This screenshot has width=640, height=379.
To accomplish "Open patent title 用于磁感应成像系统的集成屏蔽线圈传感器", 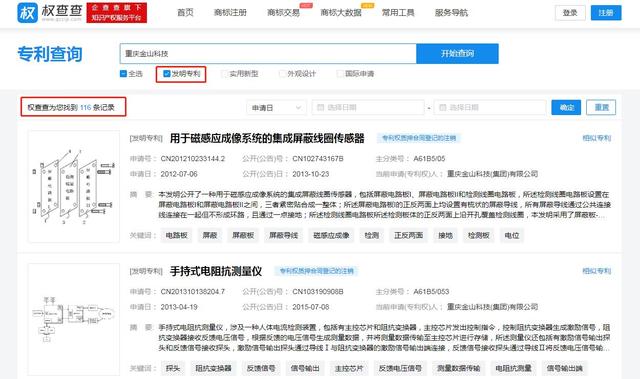I will tap(267, 138).
